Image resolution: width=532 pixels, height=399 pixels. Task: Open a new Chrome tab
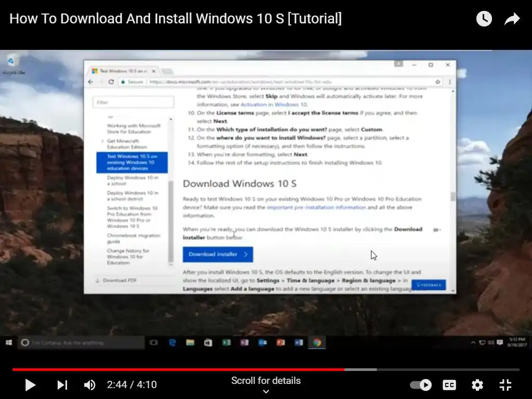[x=167, y=71]
